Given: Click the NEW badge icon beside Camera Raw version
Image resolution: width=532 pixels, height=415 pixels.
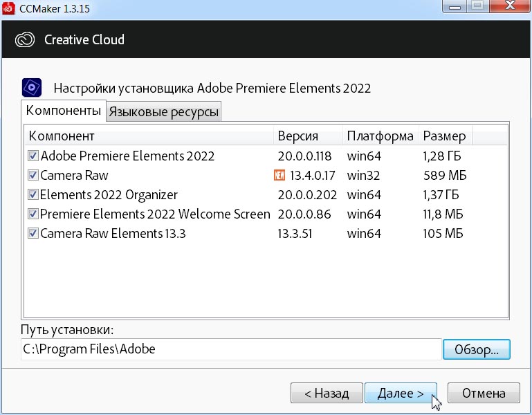Looking at the screenshot, I should point(279,175).
